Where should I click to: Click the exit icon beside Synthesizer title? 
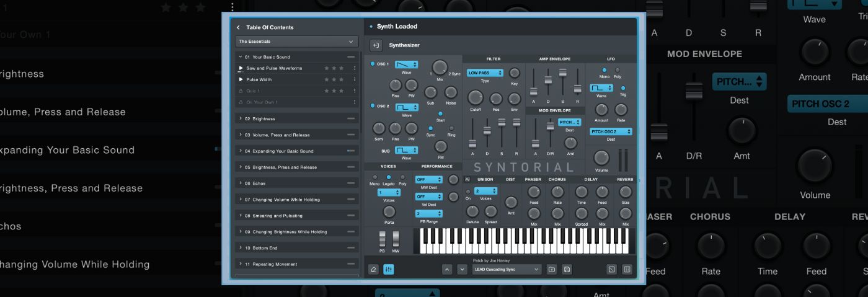click(x=376, y=45)
